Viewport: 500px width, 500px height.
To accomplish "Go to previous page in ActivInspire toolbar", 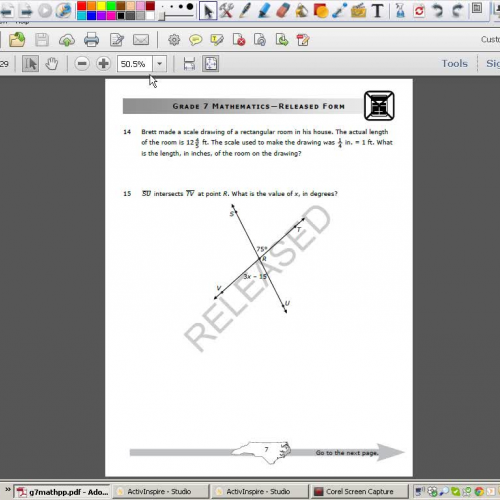I will (7, 11).
